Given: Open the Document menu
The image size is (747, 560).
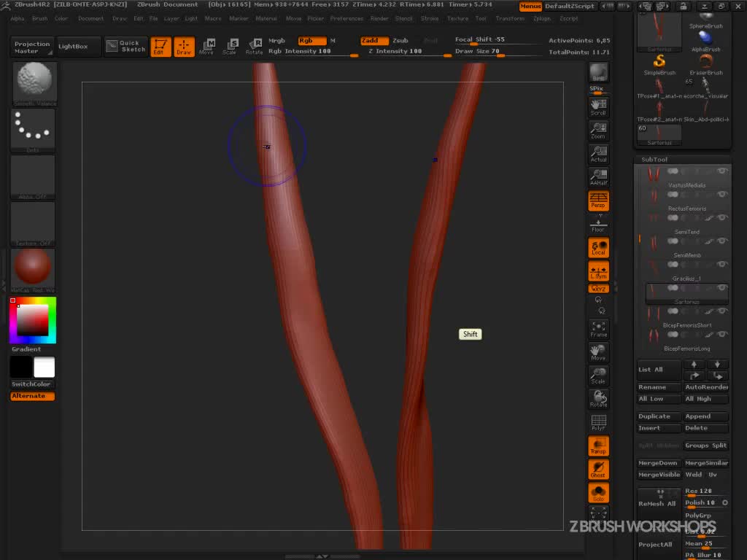Looking at the screenshot, I should [90, 18].
